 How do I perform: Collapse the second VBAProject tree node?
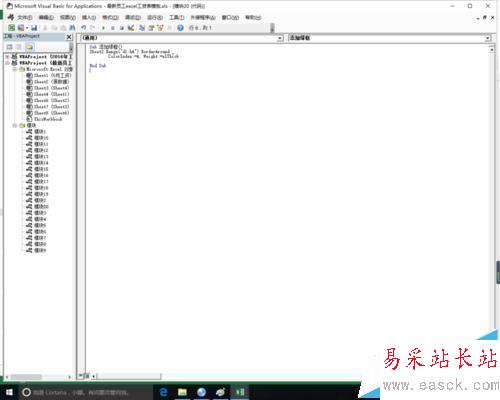click(7, 63)
